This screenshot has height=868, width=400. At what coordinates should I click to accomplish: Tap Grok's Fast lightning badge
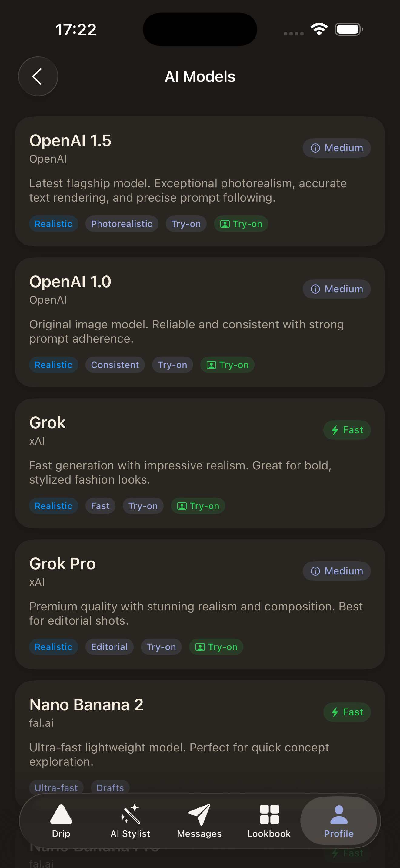(x=347, y=430)
